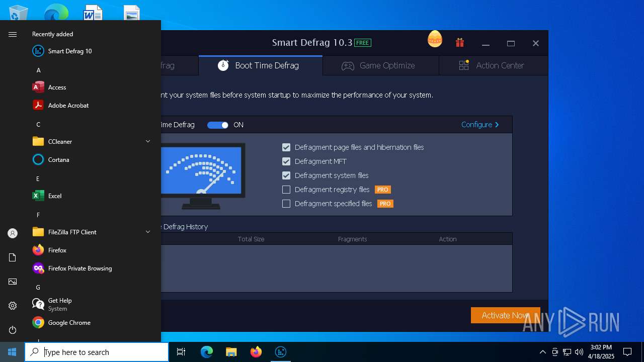Open the network icon in system tray
Image resolution: width=644 pixels, height=362 pixels.
pos(567,352)
